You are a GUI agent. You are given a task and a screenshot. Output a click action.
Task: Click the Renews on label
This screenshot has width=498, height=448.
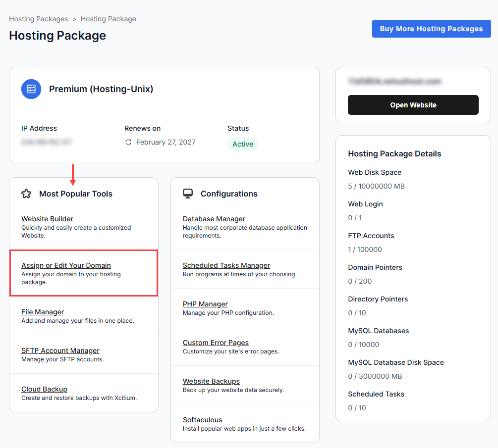143,129
